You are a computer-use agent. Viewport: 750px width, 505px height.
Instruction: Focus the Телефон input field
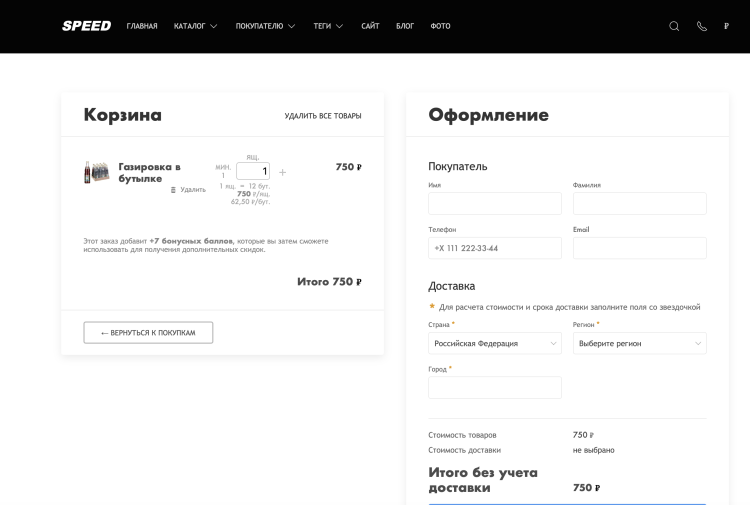[x=495, y=248]
